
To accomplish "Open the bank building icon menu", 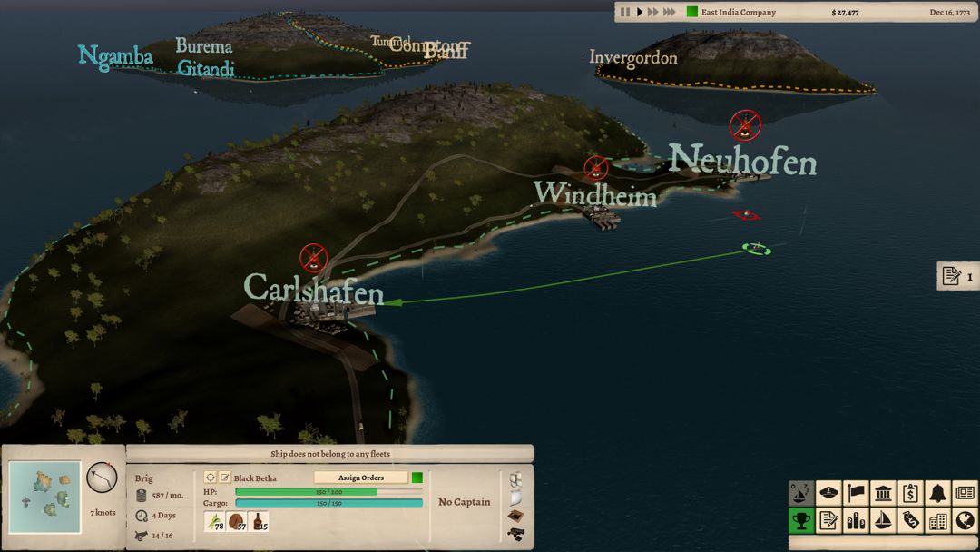I will pos(883,493).
